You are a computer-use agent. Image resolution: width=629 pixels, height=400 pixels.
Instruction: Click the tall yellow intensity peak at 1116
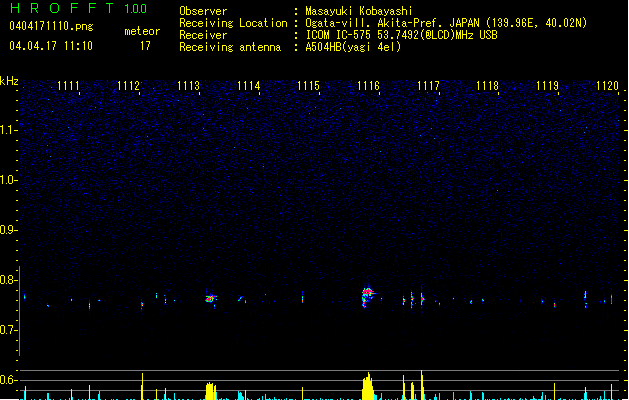pos(368,386)
